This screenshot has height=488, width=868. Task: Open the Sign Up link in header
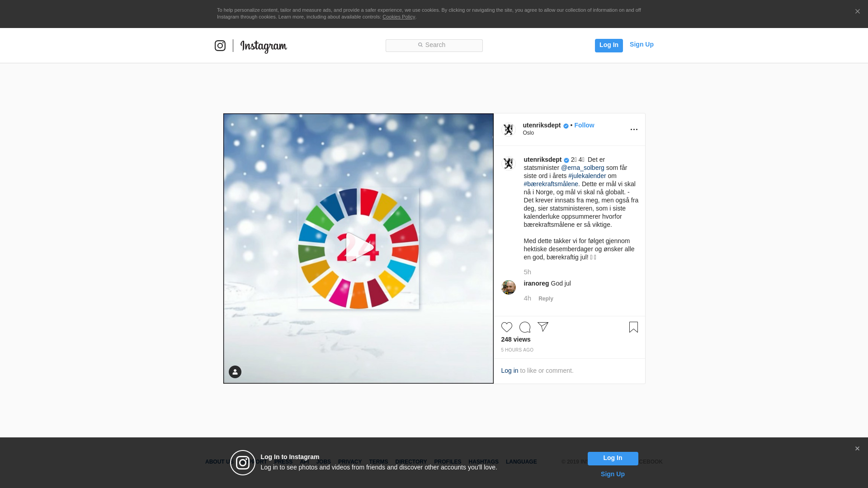click(x=642, y=44)
